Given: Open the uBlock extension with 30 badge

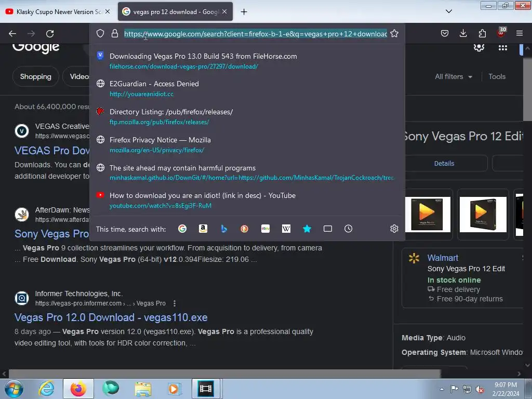Looking at the screenshot, I should [x=501, y=33].
